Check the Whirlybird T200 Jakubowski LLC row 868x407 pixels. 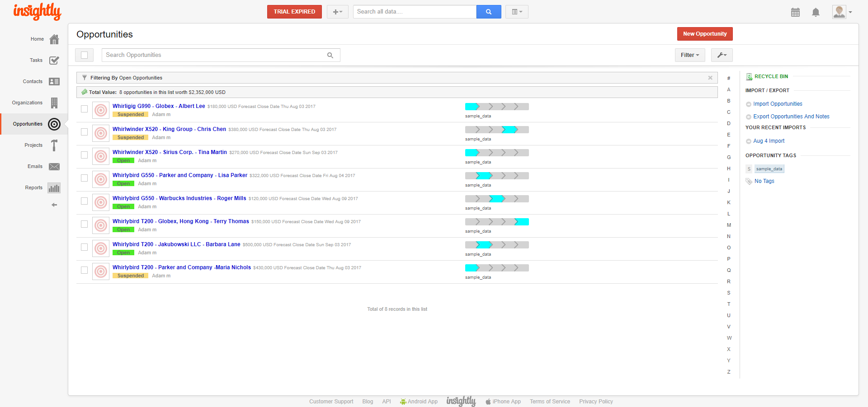pyautogui.click(x=84, y=247)
